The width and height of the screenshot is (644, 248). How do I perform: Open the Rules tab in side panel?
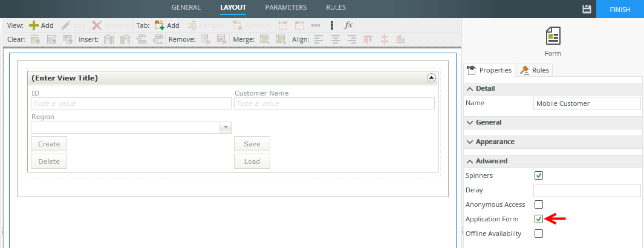pyautogui.click(x=535, y=70)
